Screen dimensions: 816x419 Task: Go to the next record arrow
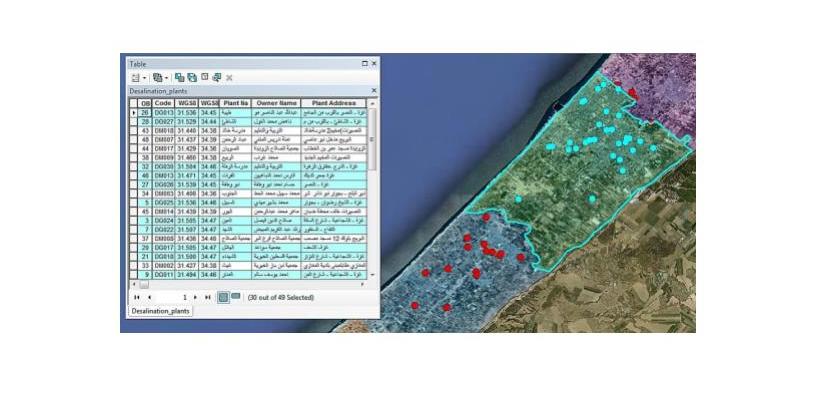click(x=195, y=297)
